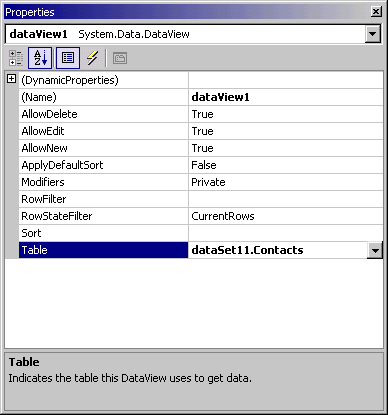Click the dataSet11.Contacts value text
Viewport: 388px width, 415px height.
pyautogui.click(x=247, y=250)
